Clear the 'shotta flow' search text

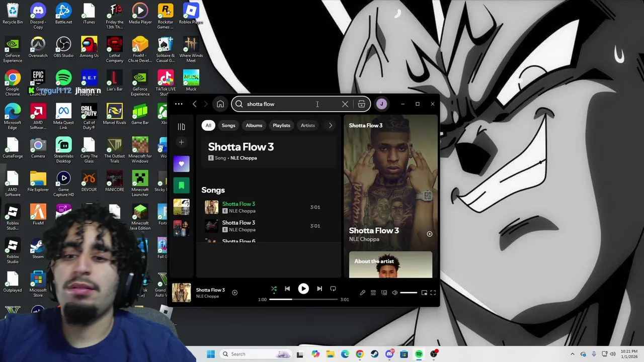tap(345, 104)
